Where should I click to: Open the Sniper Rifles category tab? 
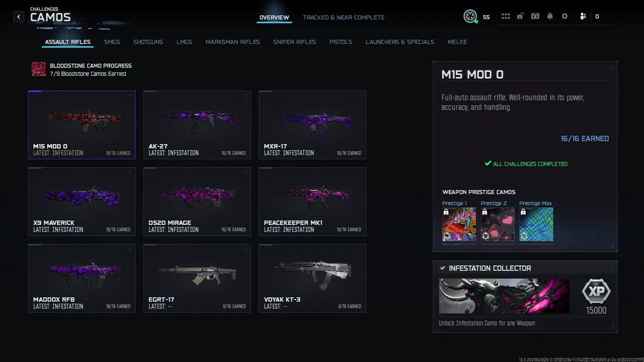pos(294,42)
